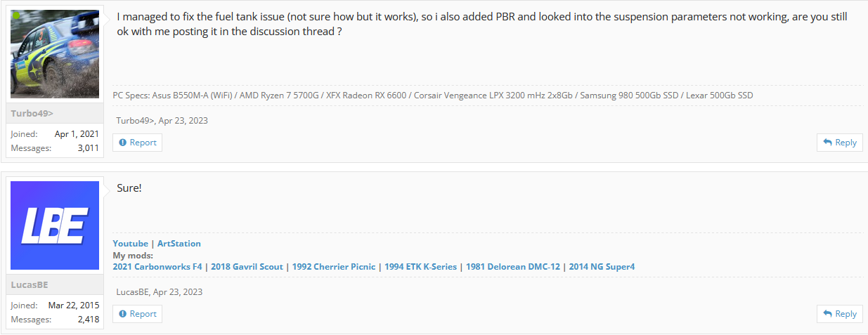Open Turbo49's Apr 23, 2023 post permalink
Screen dimensions: 868x335
(183, 120)
